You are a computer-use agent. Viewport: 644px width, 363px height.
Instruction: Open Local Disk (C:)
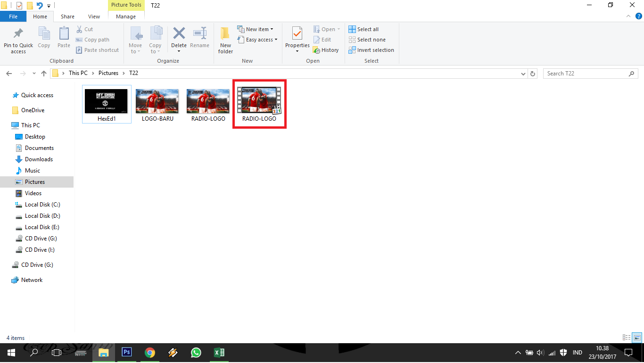point(42,205)
